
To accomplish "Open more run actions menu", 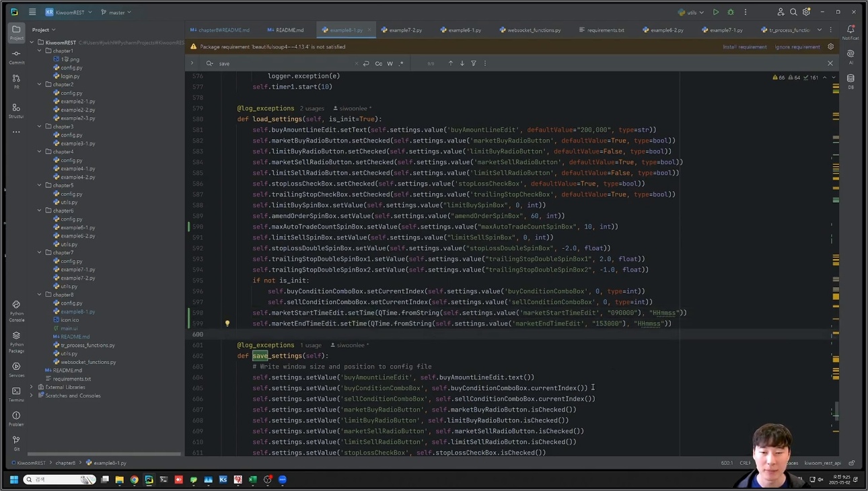I will click(746, 12).
